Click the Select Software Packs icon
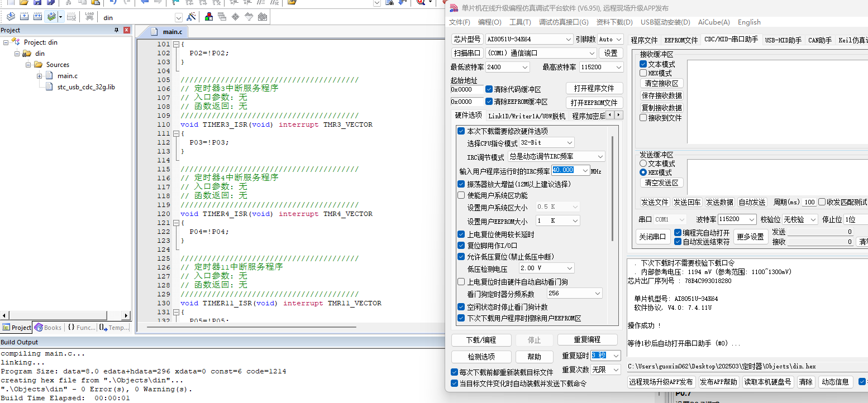The width and height of the screenshot is (868, 403). (x=249, y=17)
